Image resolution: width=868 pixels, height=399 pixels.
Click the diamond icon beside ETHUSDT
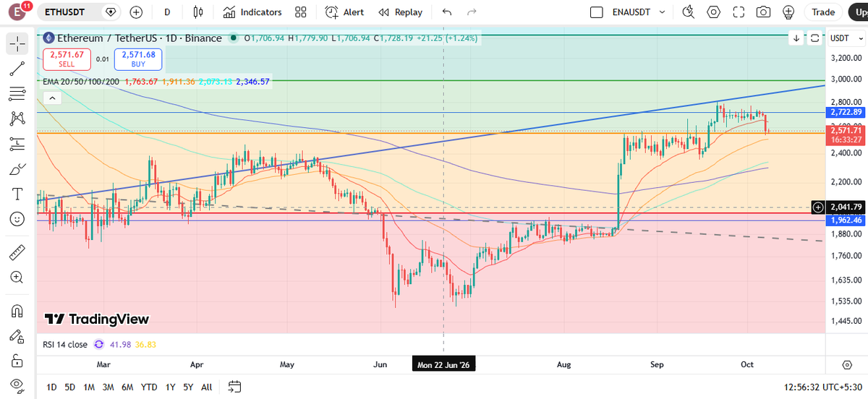tap(110, 12)
